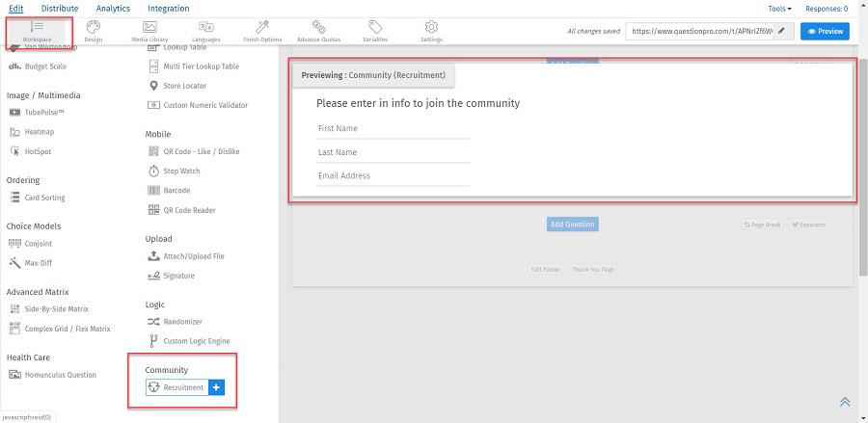Switch to the Edit tab
Viewport: 868px width, 423px height.
16,9
